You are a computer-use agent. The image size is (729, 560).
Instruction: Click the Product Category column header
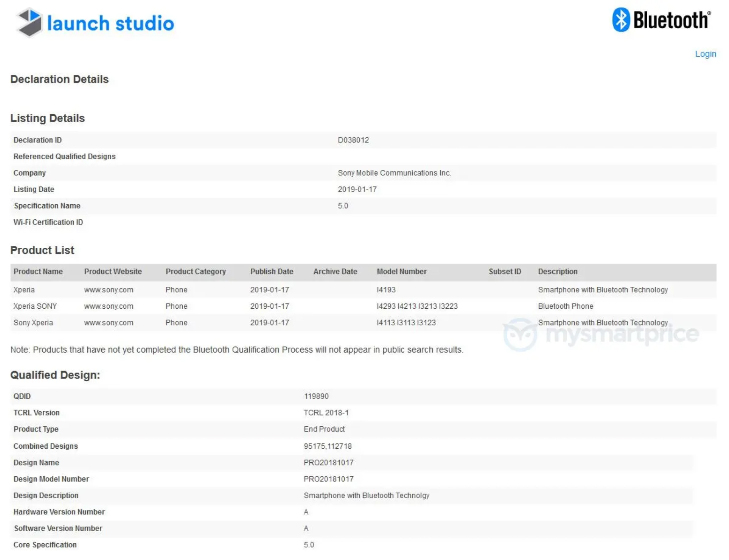pos(195,272)
